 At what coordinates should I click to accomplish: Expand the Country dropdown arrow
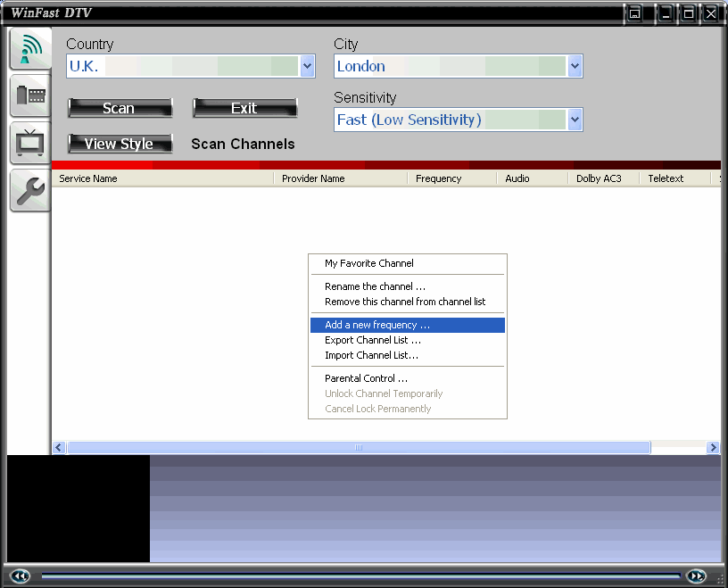308,66
